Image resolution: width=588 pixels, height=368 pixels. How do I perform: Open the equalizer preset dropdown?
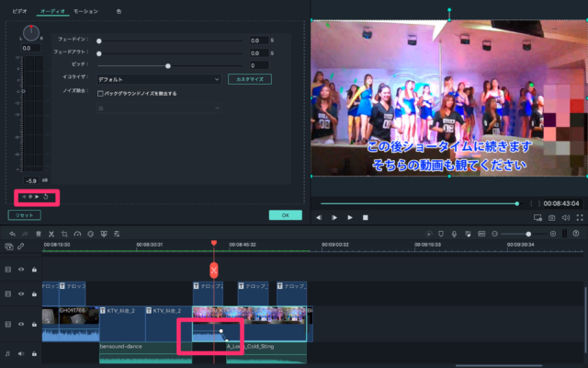pos(159,79)
